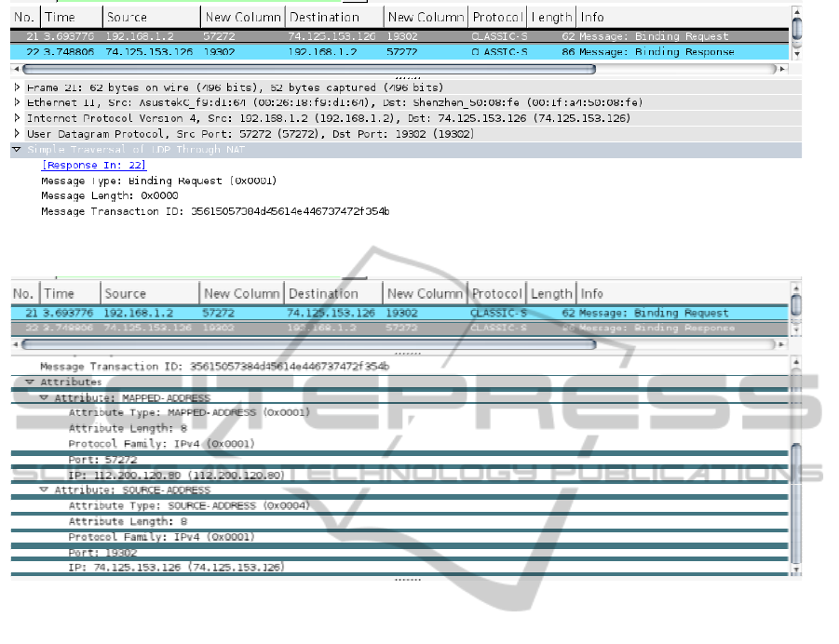
Task: Collapse the Attributes tree node
Action: [30, 382]
